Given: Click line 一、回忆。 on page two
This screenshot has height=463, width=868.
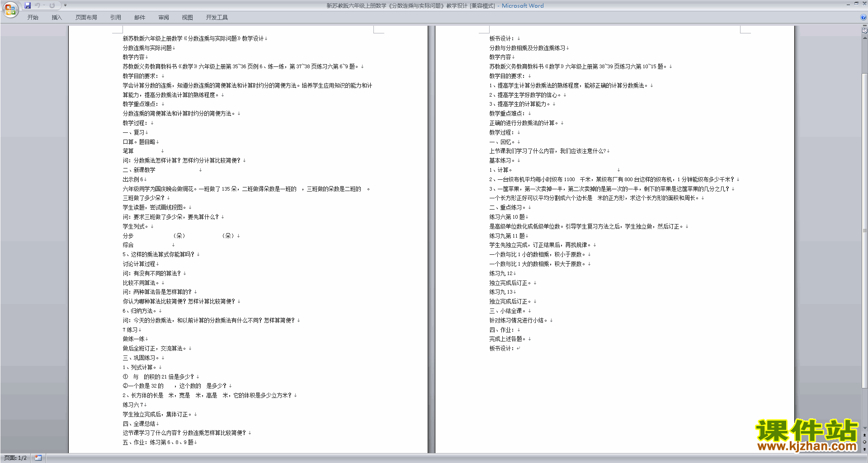Looking at the screenshot, I should (502, 142).
